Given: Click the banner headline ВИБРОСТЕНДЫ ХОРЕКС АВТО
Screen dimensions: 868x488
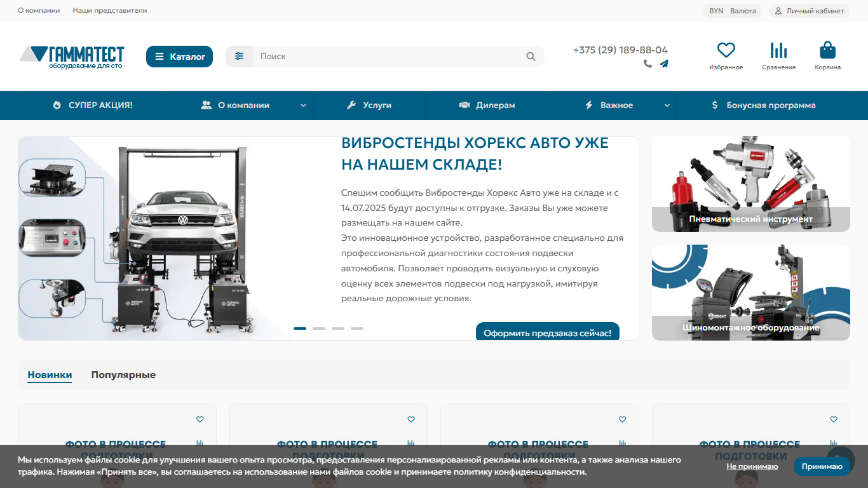Looking at the screenshot, I should tap(475, 154).
